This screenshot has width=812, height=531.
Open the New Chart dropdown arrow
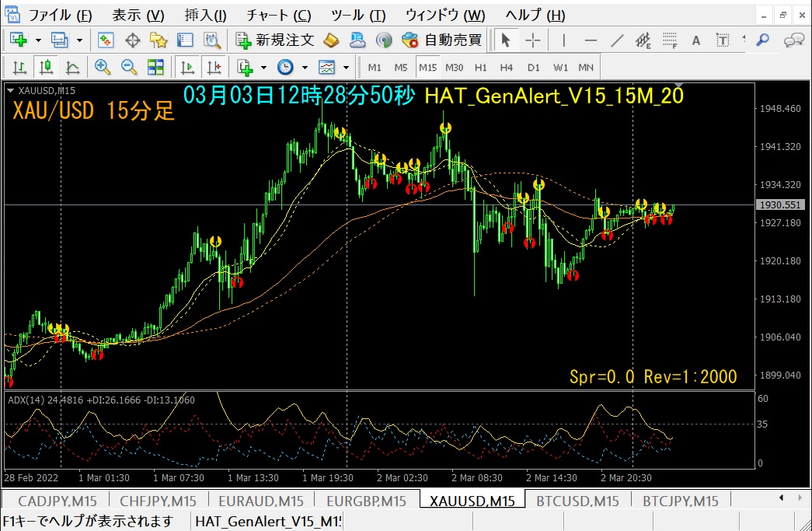pyautogui.click(x=38, y=40)
